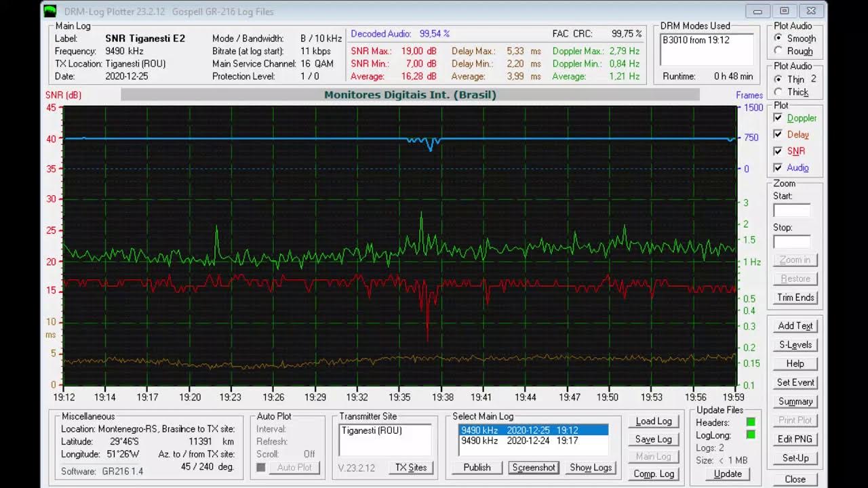Show the Summary
868x488 pixels.
coord(795,401)
